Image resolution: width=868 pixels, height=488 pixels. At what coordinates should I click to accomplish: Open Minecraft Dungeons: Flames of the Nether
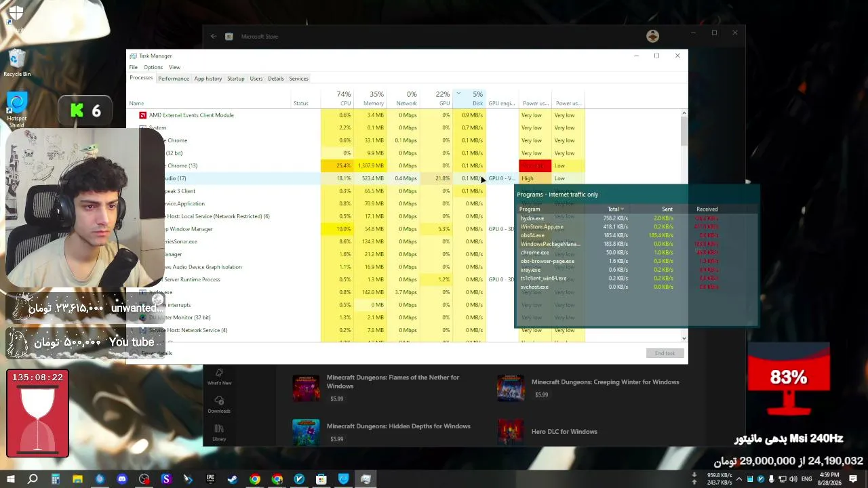(x=393, y=382)
